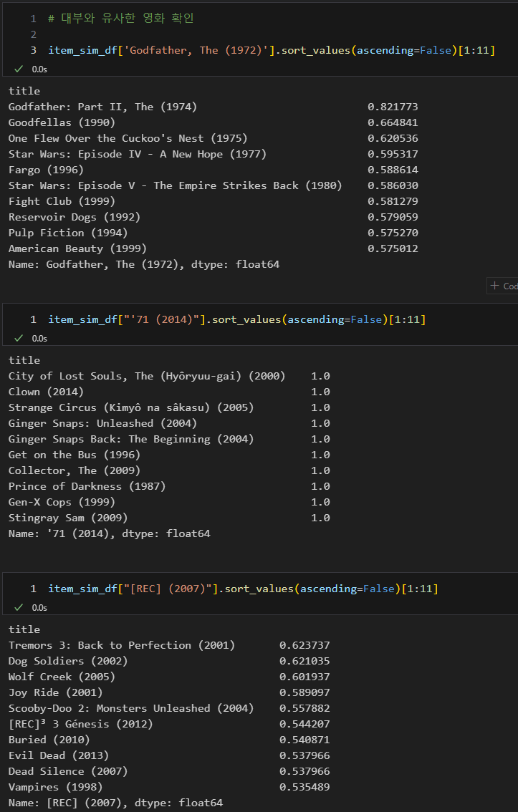Click the success checkmark under the '71 (2014) cell
518x812 pixels.
19,338
